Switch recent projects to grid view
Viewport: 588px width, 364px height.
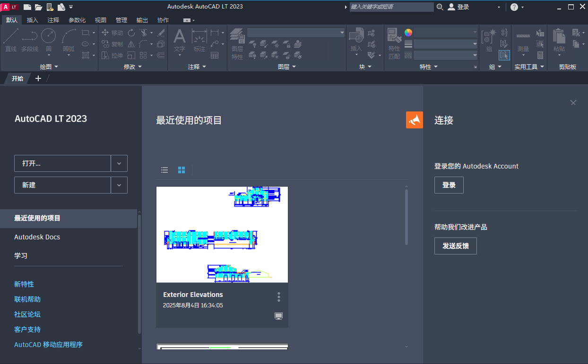(x=182, y=170)
